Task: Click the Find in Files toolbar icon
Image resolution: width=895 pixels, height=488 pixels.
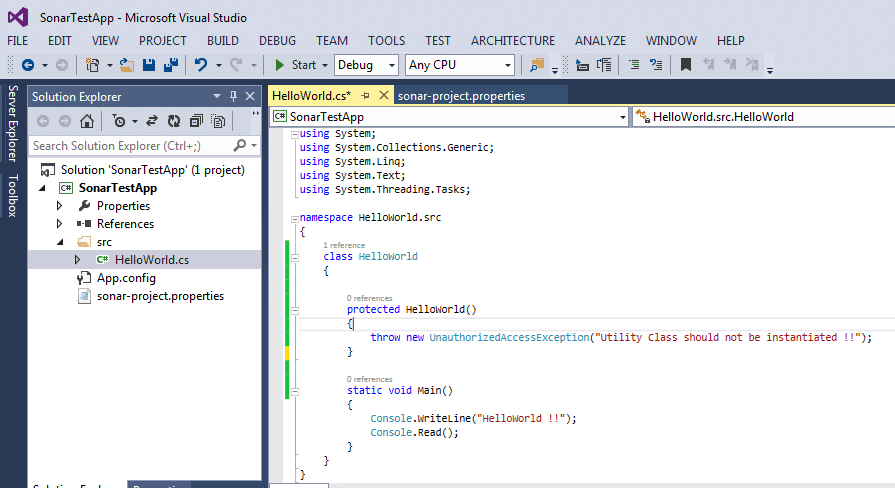Action: pyautogui.click(x=537, y=65)
